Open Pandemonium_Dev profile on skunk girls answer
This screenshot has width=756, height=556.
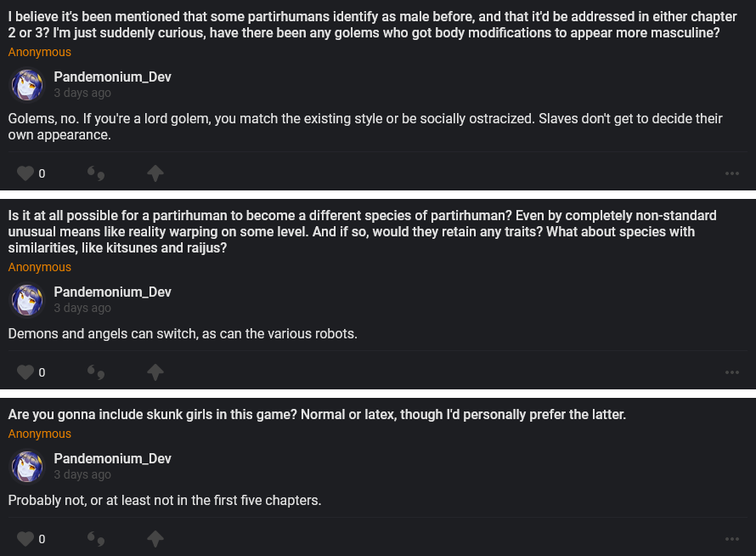coord(112,458)
